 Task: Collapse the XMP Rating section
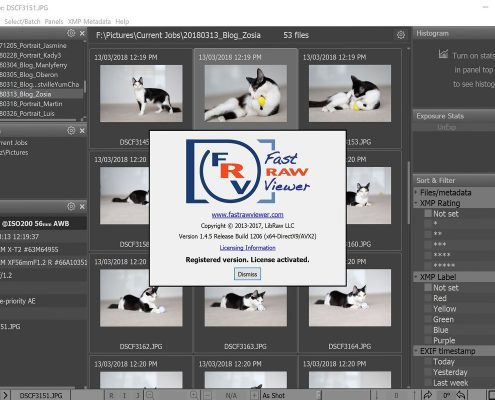point(416,203)
